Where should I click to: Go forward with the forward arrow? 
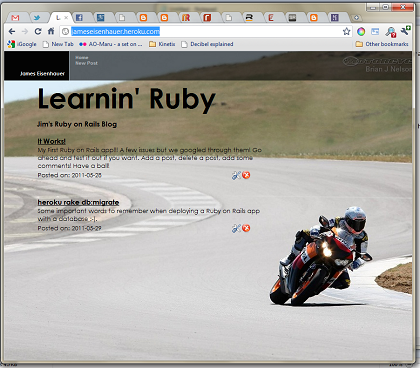pos(25,31)
